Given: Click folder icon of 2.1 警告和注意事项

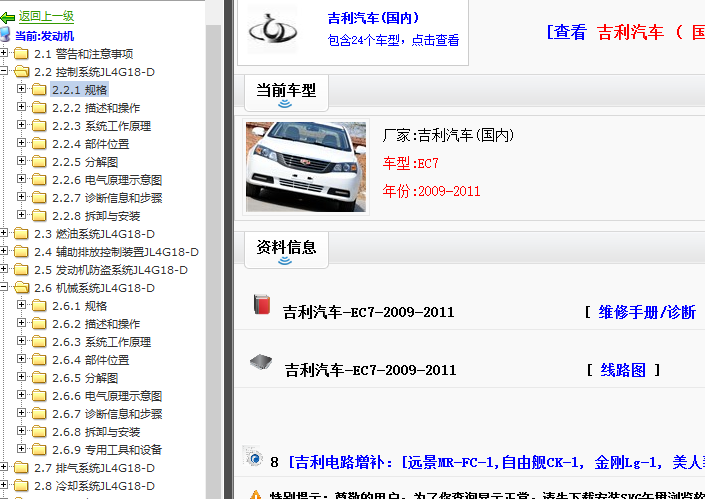Looking at the screenshot, I should tap(21, 54).
